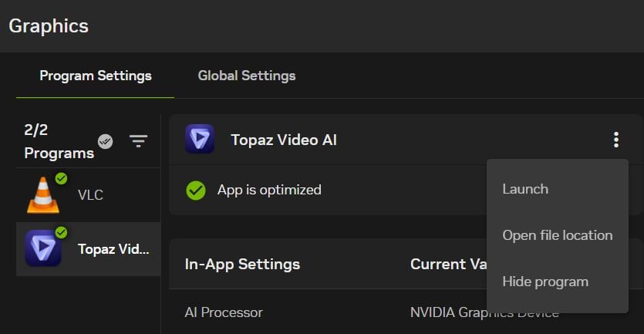Select VLC in the programs list
The image size is (644, 334).
coord(90,196)
